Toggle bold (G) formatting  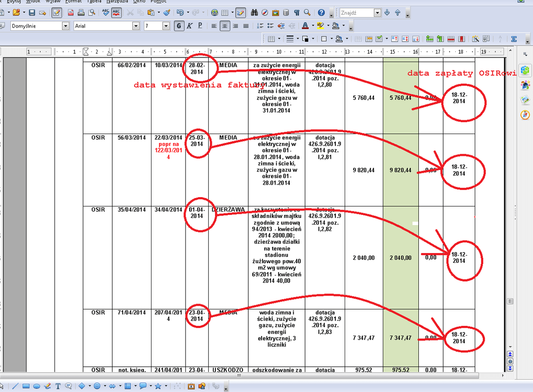(x=179, y=26)
